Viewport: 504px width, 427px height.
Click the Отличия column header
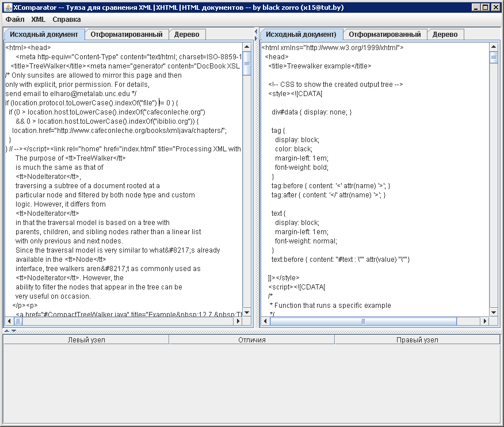(x=251, y=340)
